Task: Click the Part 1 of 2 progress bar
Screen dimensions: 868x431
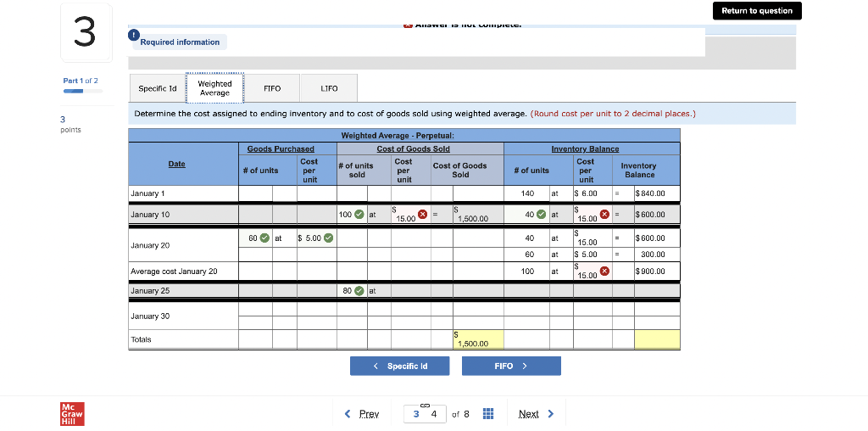Action: pyautogui.click(x=83, y=91)
